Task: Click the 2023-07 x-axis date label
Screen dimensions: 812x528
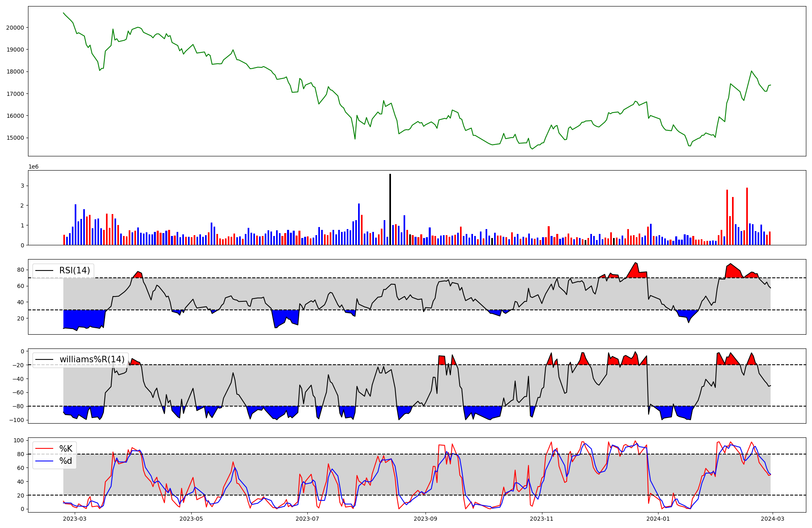Action: click(307, 519)
